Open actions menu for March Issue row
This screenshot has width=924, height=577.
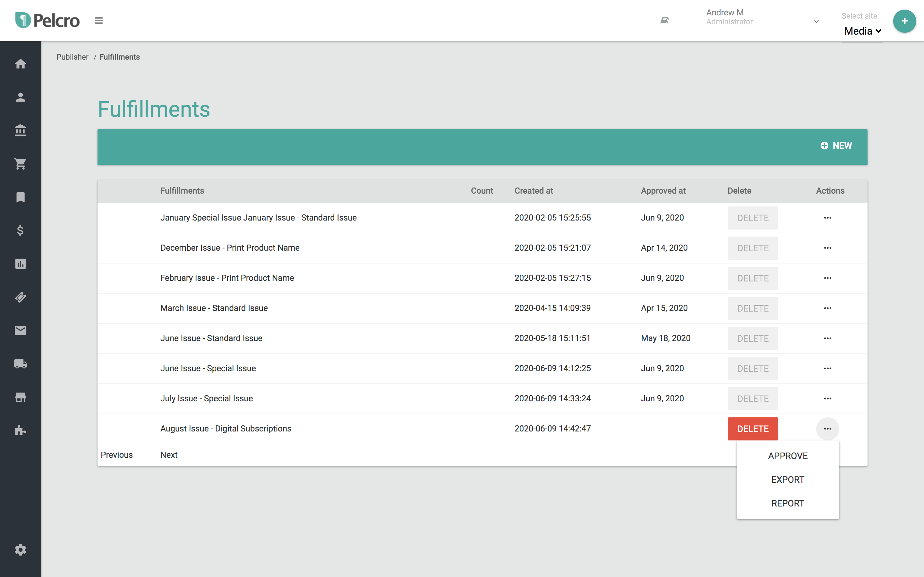pos(827,308)
